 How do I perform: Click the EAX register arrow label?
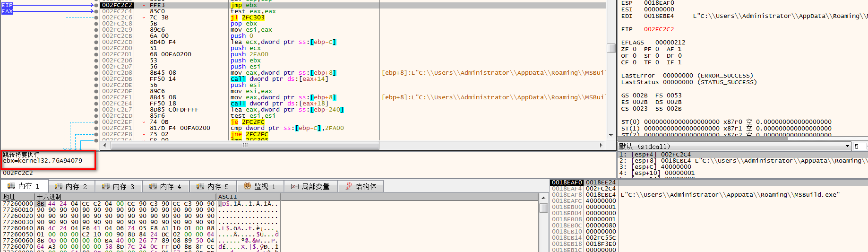[x=7, y=11]
